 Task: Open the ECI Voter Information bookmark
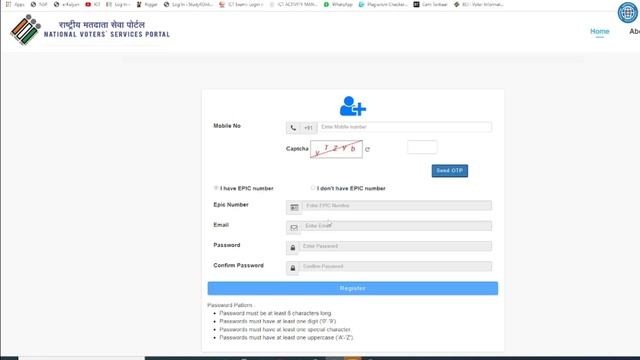[x=479, y=4]
